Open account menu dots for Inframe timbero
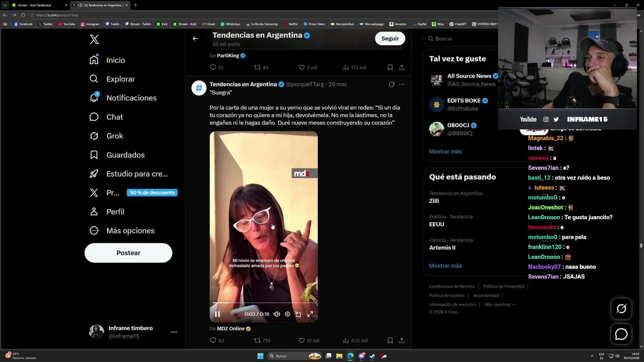This screenshot has height=362, width=644. pos(174,332)
